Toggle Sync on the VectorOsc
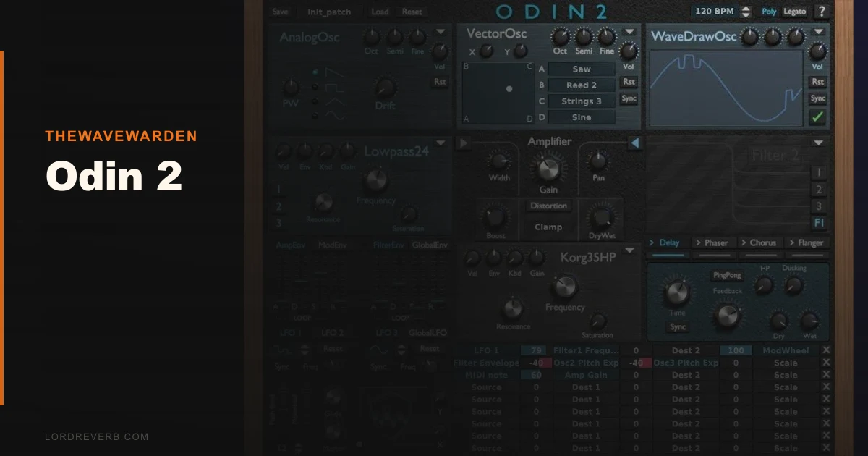The image size is (868, 456). tap(629, 98)
